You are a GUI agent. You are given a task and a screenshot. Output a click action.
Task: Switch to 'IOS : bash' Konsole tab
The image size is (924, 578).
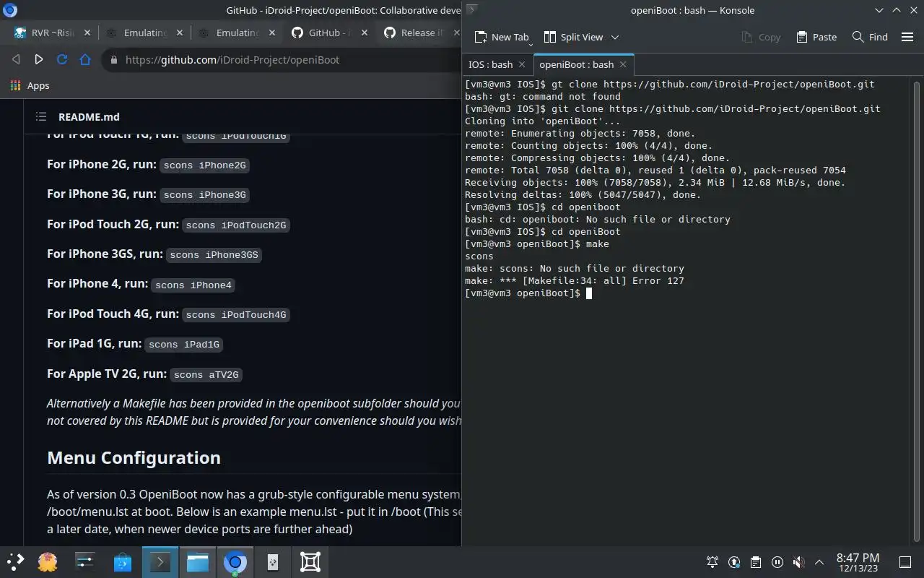coord(492,64)
